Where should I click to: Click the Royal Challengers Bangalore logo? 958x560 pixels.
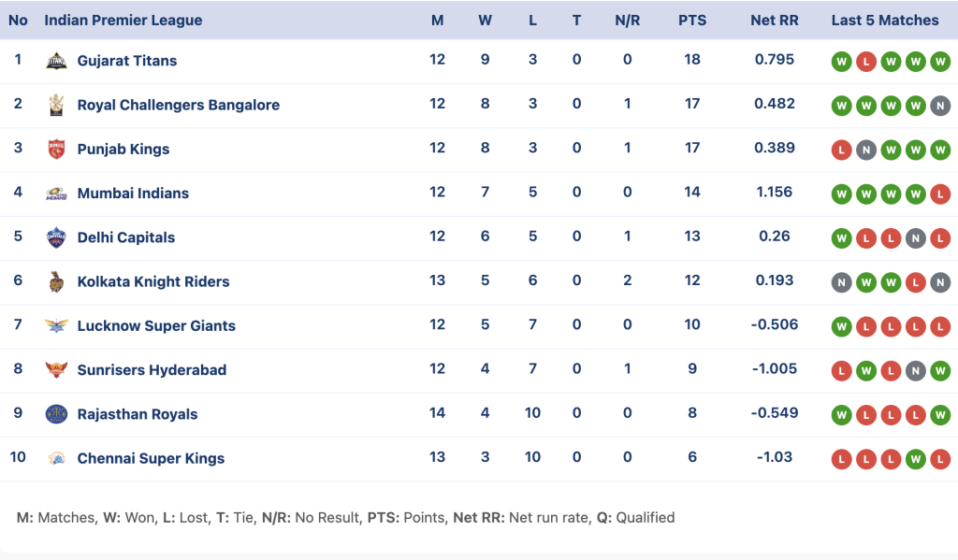pos(56,105)
